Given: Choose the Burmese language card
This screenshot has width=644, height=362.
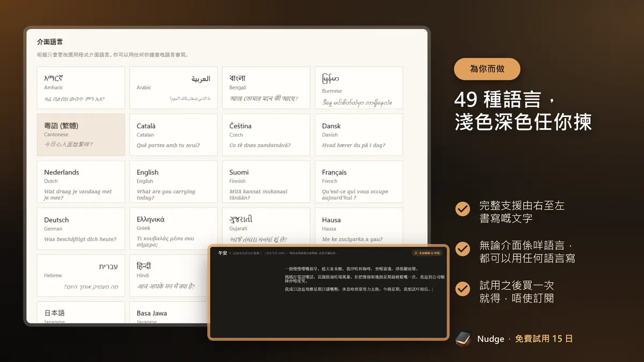Looking at the screenshot, I should (358, 88).
